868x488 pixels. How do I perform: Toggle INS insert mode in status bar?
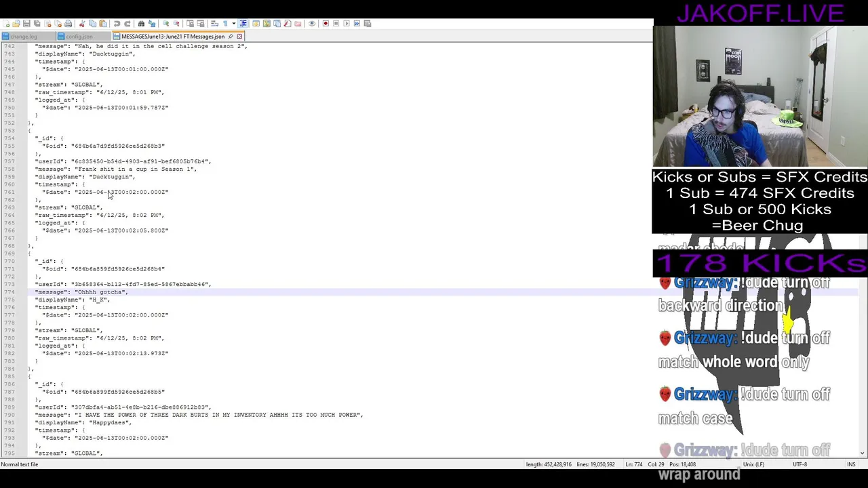pos(851,464)
